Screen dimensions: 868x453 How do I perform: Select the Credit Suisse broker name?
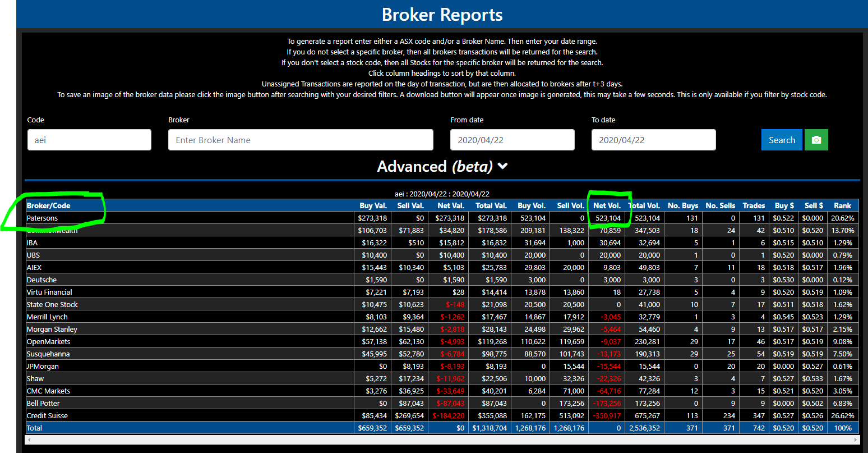point(47,415)
